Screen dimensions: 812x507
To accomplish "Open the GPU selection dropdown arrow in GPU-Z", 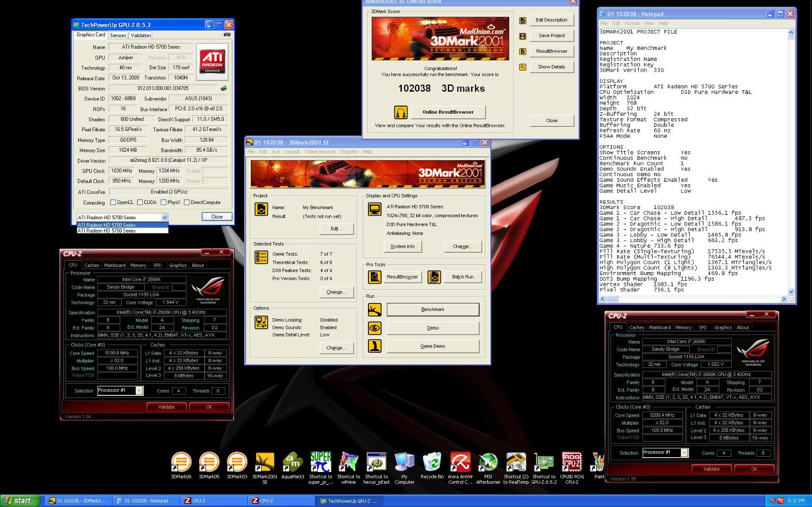I will 164,217.
